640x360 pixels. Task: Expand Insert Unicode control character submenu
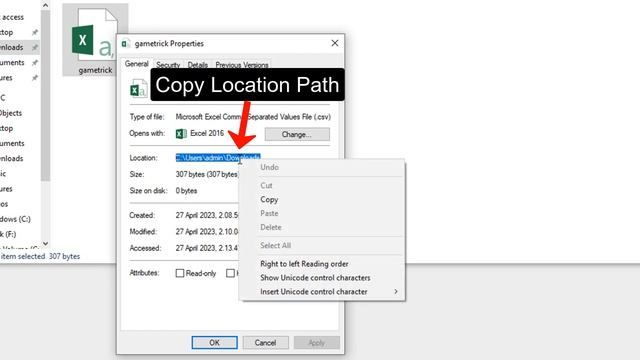[x=322, y=291]
